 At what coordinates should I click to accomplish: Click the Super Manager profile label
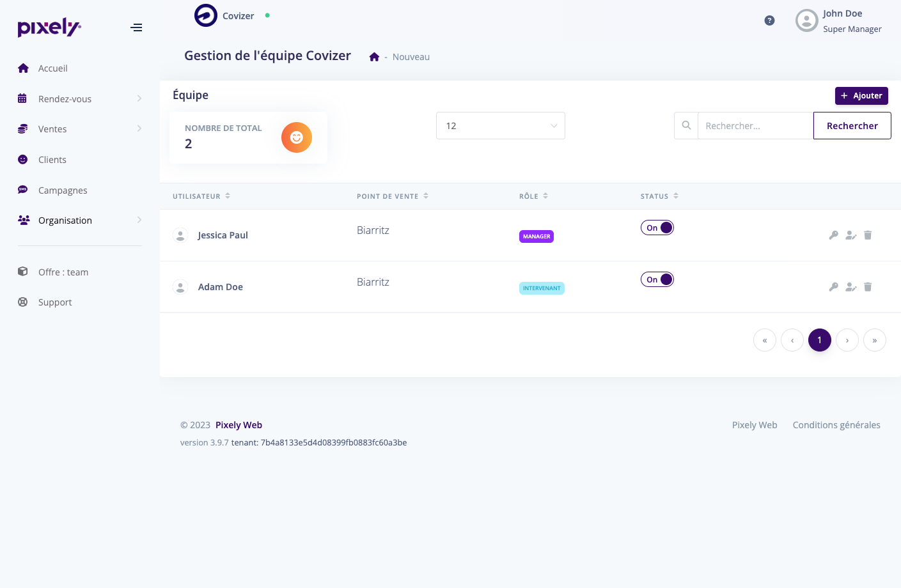click(x=852, y=29)
